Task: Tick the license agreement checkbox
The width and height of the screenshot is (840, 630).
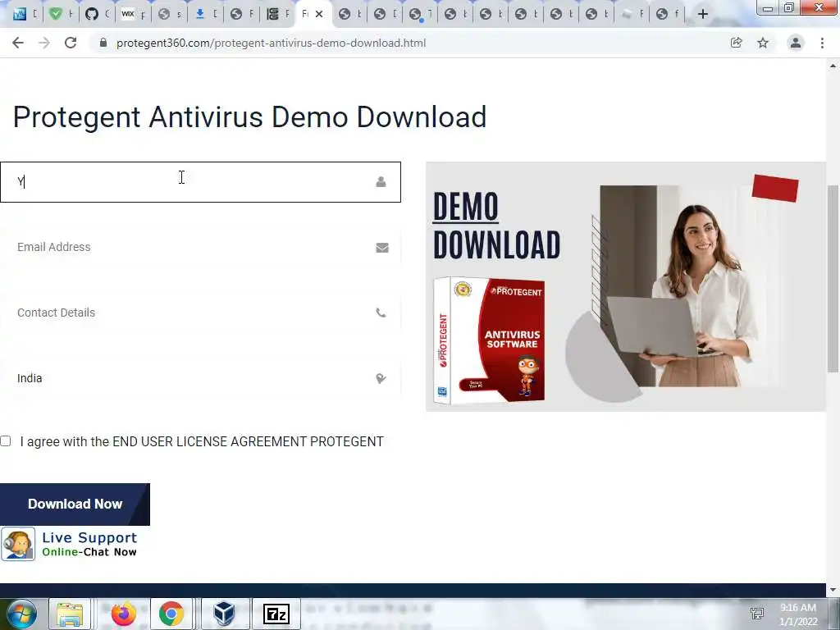Action: coord(6,441)
